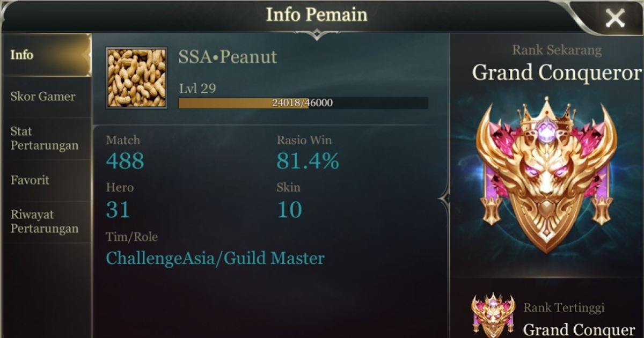This screenshot has height=338, width=644.
Task: Select the Favorit tab
Action: 46,180
